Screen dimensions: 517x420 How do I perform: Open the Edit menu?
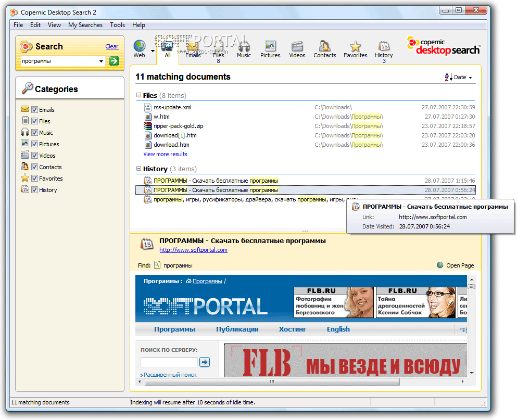click(35, 25)
